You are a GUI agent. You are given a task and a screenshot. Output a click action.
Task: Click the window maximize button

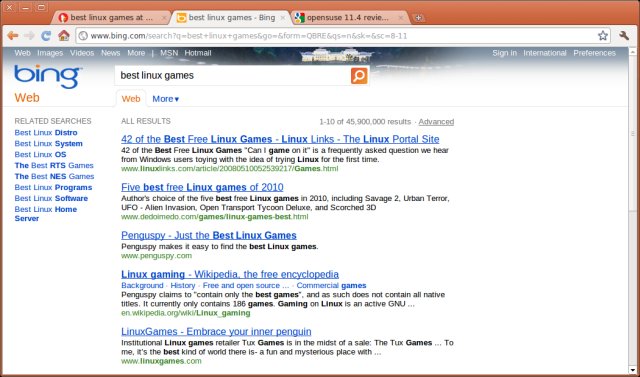click(41, 7)
